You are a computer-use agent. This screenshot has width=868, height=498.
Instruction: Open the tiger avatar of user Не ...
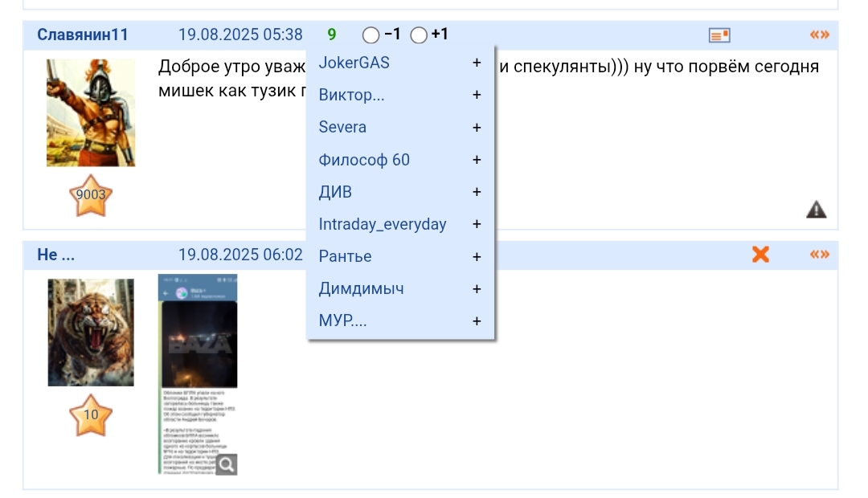tap(91, 333)
